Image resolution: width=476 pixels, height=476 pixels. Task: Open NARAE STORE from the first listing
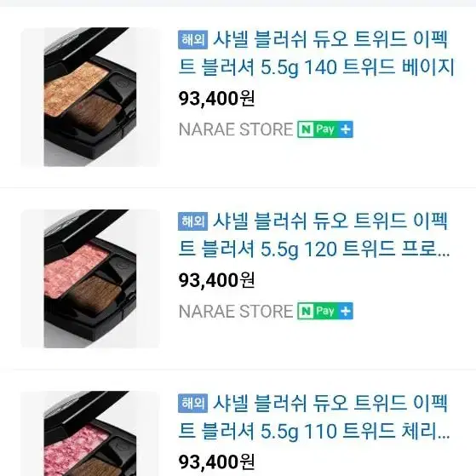point(236,129)
